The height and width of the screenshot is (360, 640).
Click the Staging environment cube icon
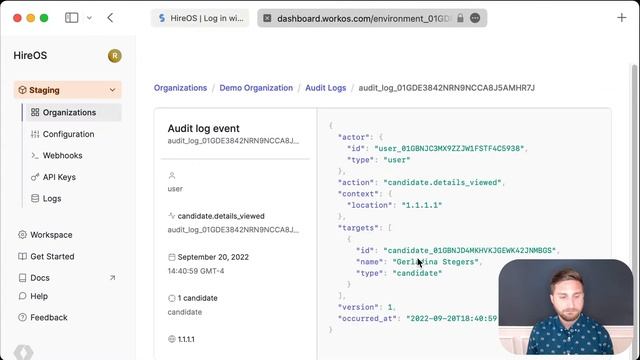22,90
